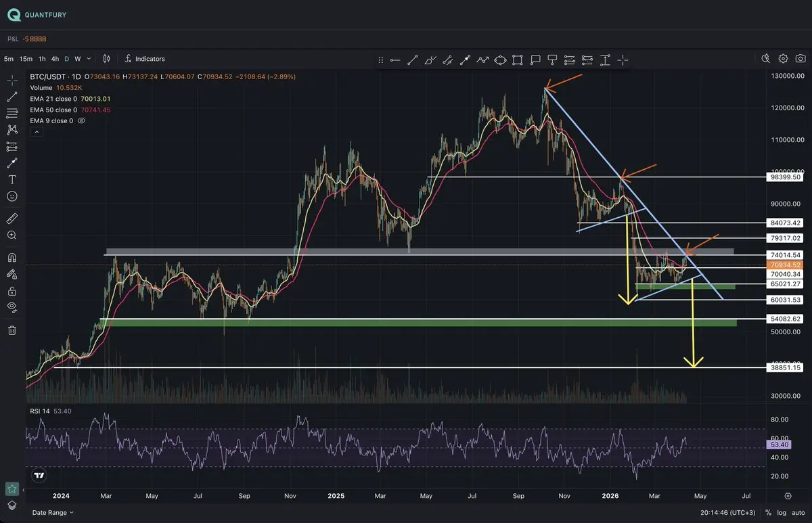Image resolution: width=812 pixels, height=523 pixels.
Task: Select parallel channel tool in floating toolbar
Action: coord(448,60)
